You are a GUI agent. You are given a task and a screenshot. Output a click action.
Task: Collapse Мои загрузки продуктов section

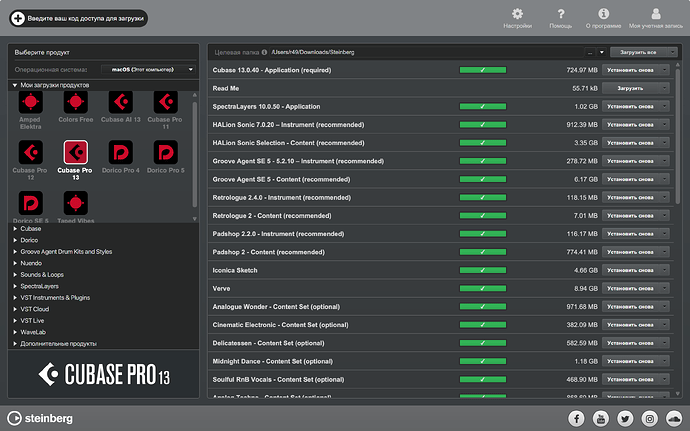(x=15, y=85)
